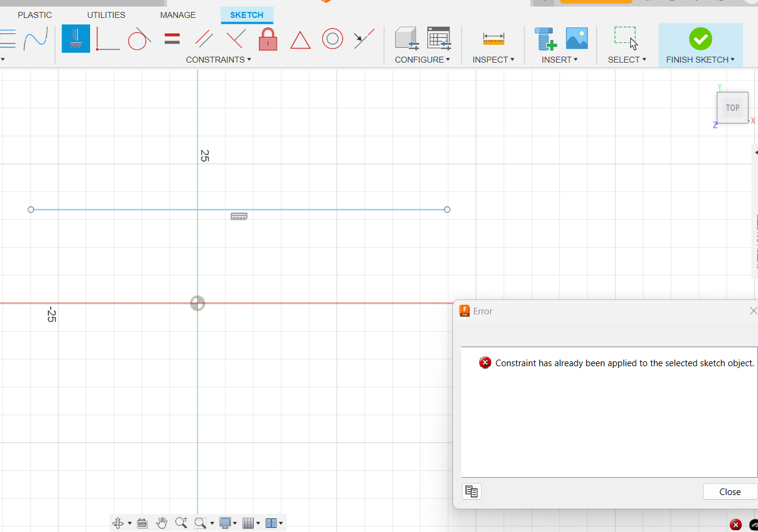Expand the Grid and Snaps dropdown arrow
The image size is (758, 532).
pos(258,524)
